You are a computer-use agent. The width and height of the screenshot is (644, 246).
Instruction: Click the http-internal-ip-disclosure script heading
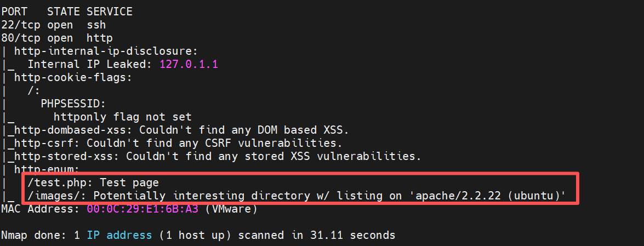click(x=105, y=51)
